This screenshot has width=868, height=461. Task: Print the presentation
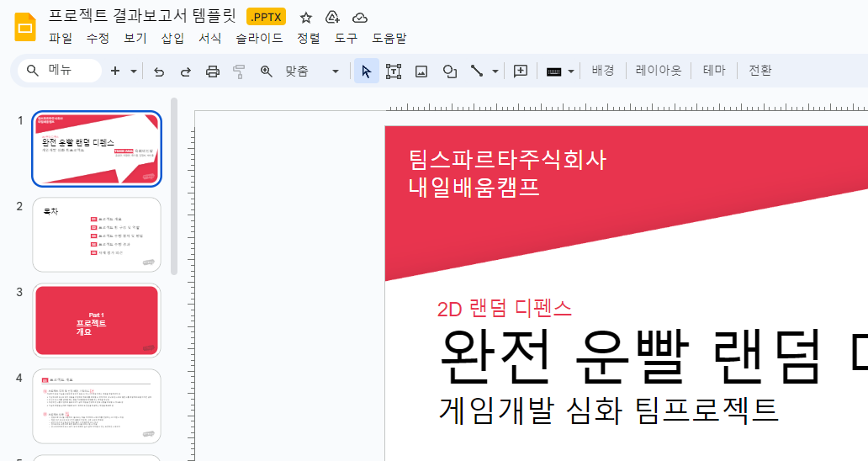(213, 72)
